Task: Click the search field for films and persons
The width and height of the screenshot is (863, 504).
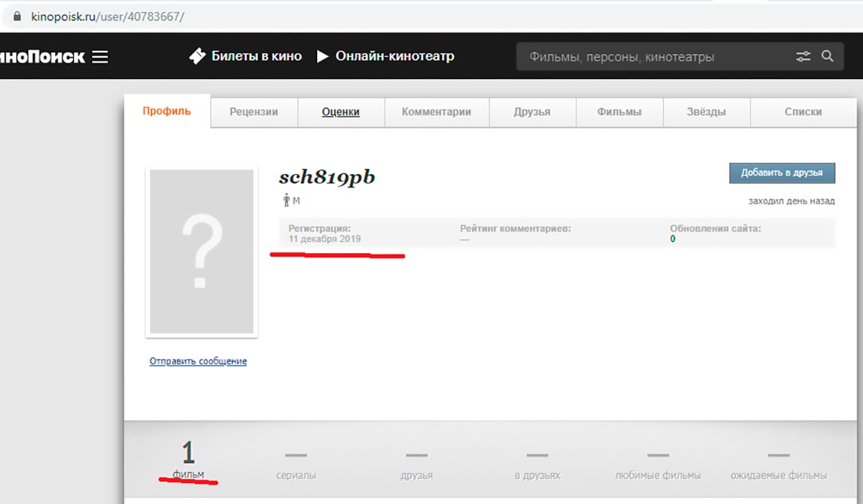Action: 654,57
